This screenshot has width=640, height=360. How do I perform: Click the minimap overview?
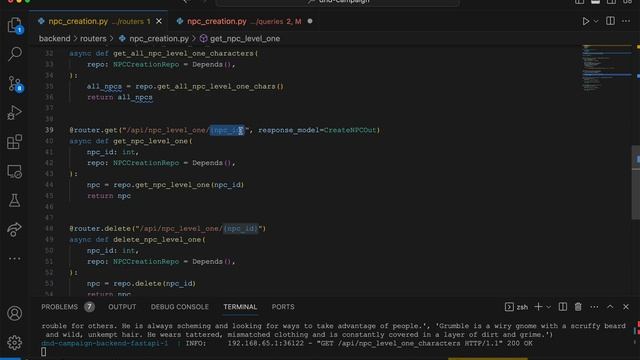pyautogui.click(x=607, y=67)
